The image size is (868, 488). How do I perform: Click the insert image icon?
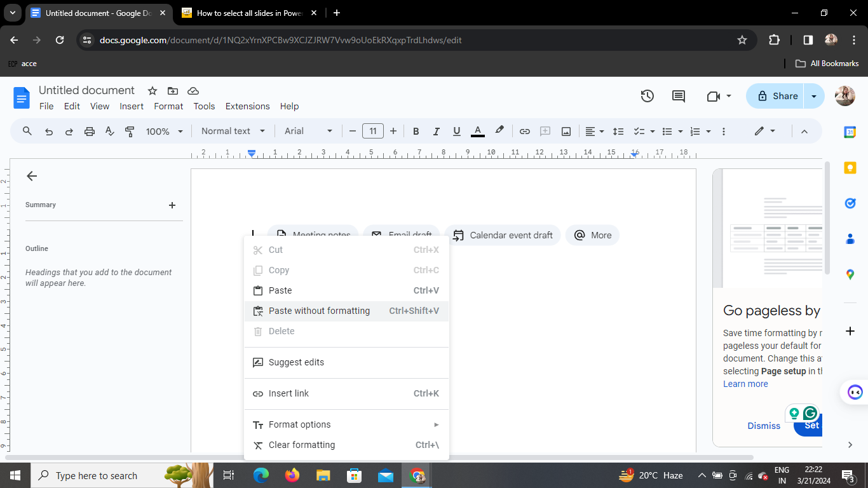566,132
